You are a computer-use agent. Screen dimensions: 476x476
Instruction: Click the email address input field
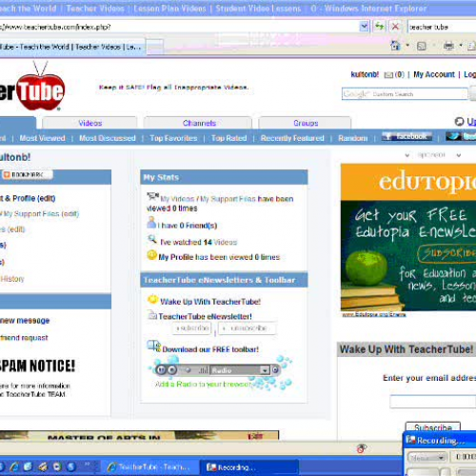click(x=433, y=401)
